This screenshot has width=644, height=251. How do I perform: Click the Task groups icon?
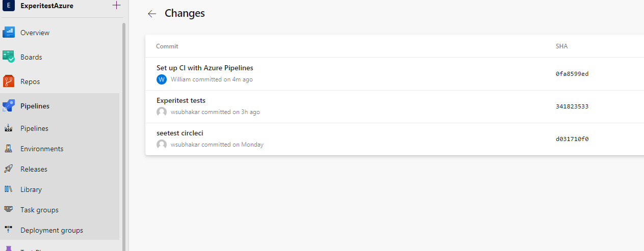coord(8,210)
